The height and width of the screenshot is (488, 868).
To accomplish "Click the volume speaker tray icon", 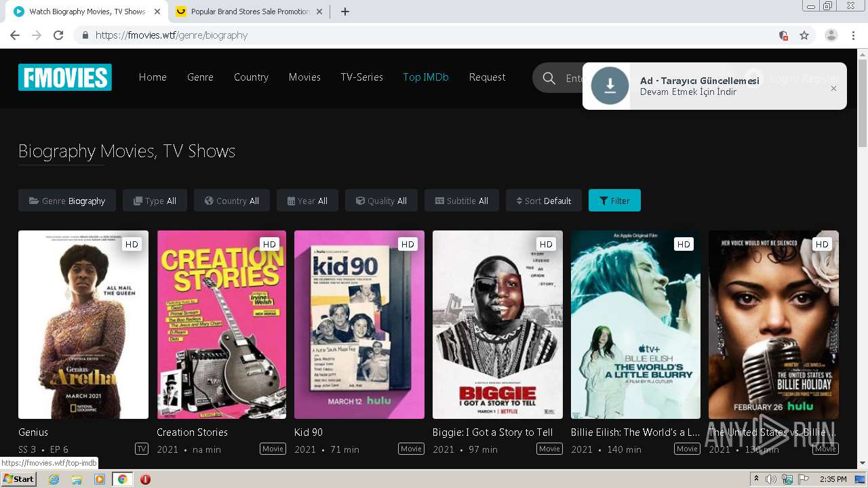I will click(x=771, y=479).
